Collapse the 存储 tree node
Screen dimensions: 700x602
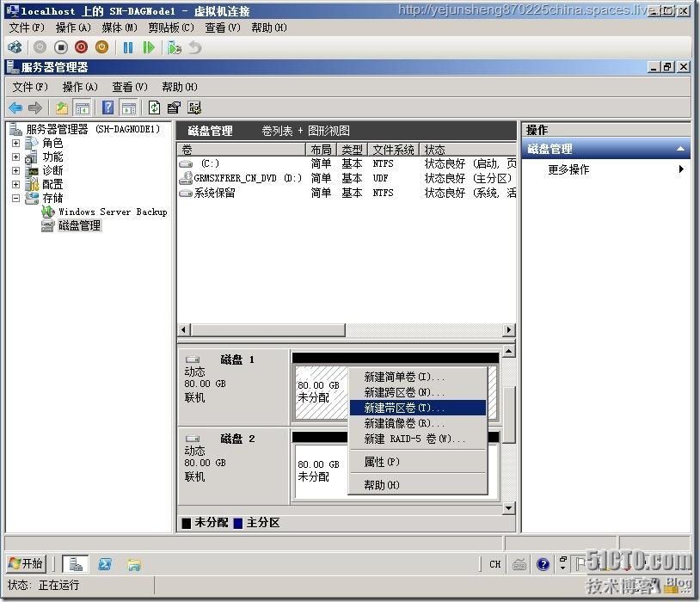(15, 196)
